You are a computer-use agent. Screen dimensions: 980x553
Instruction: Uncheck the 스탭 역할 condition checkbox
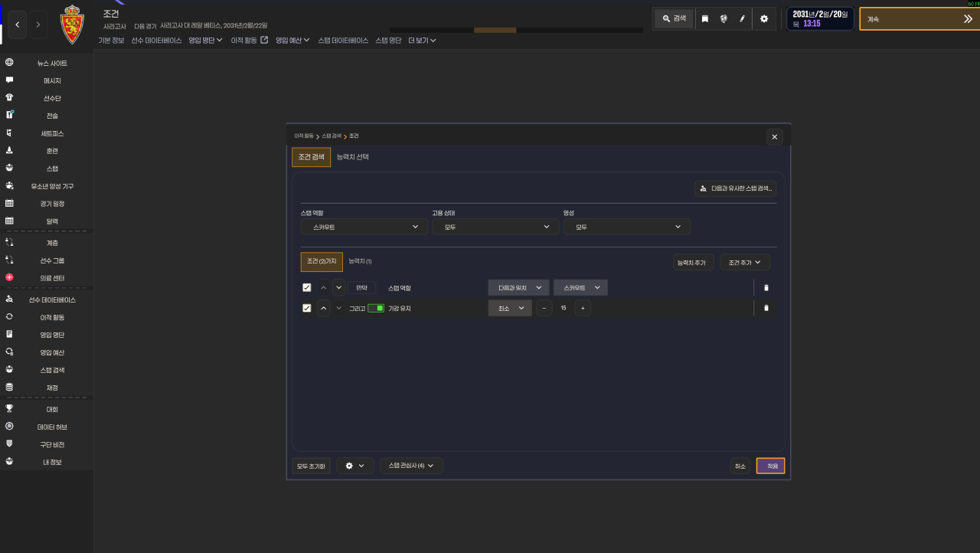coord(307,288)
